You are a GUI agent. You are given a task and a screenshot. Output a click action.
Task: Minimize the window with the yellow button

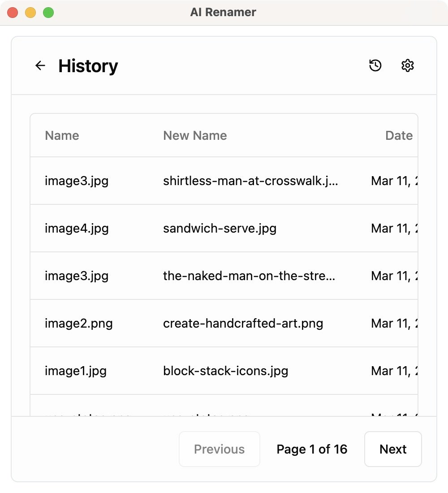point(30,13)
